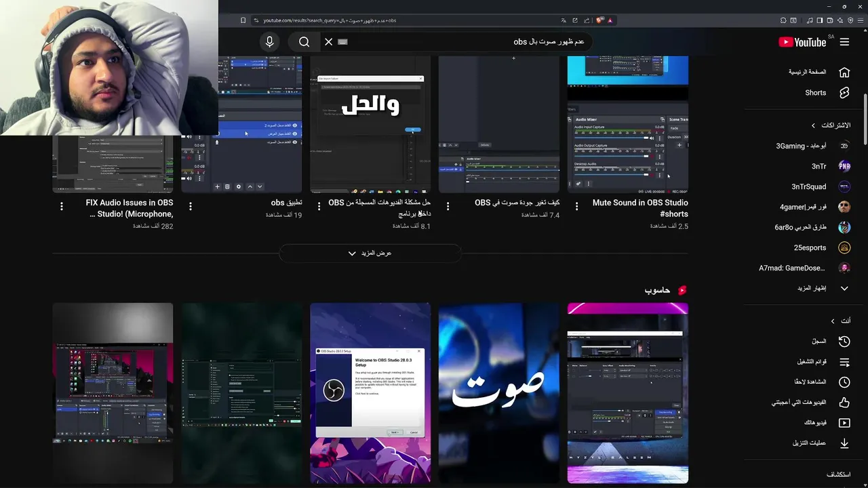
Task: Click the home house icon in sidebar
Action: 844,72
